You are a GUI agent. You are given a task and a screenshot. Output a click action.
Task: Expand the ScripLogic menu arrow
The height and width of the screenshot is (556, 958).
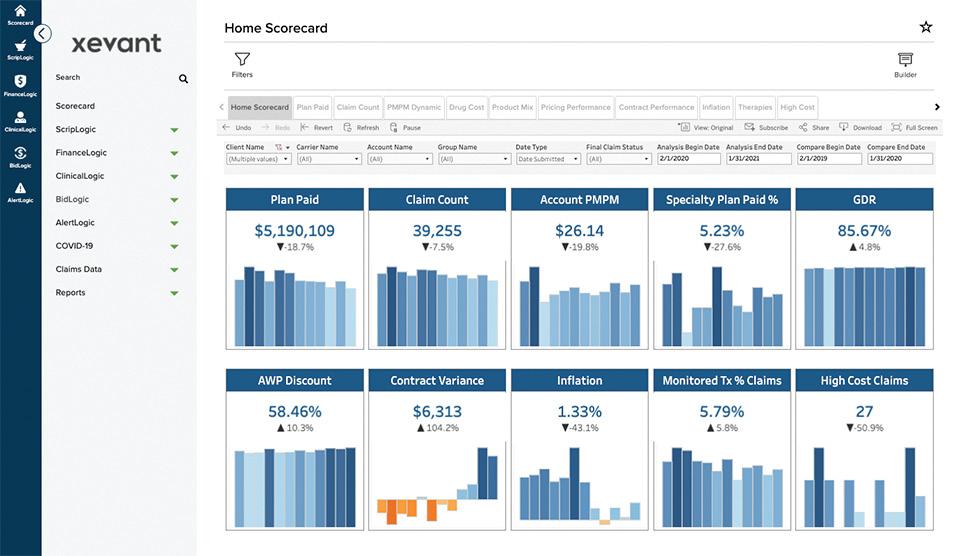pos(174,130)
